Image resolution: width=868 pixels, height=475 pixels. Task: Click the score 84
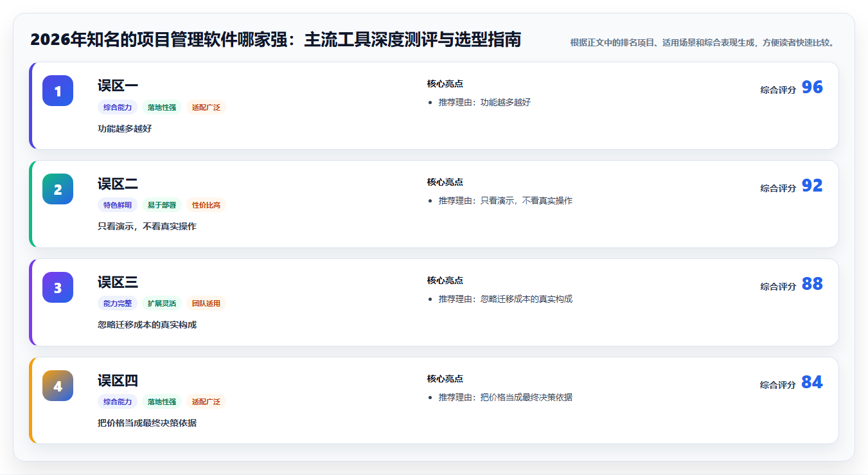[812, 382]
